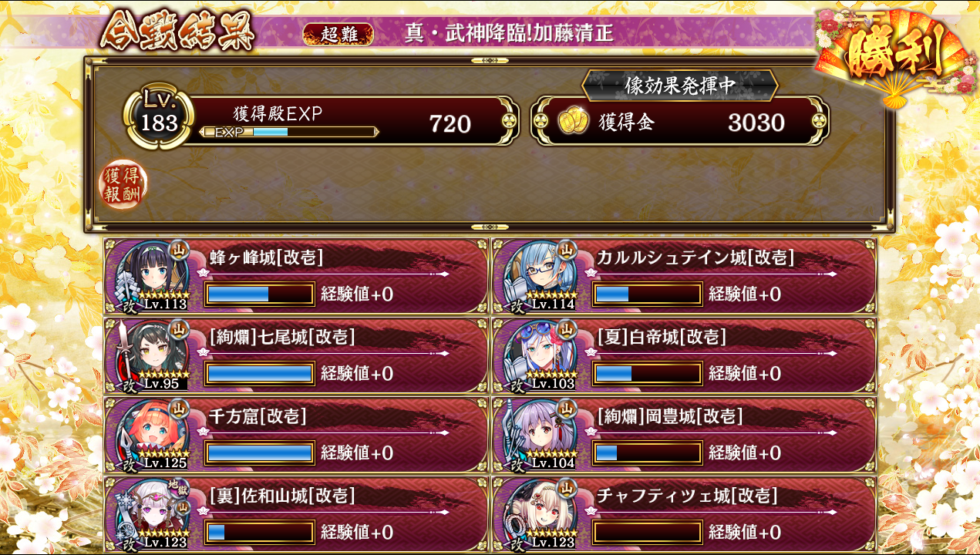Viewport: 980px width, 555px height.
Task: Click 蜂ヶ峰城[改壱] experience bar
Action: coord(260,294)
